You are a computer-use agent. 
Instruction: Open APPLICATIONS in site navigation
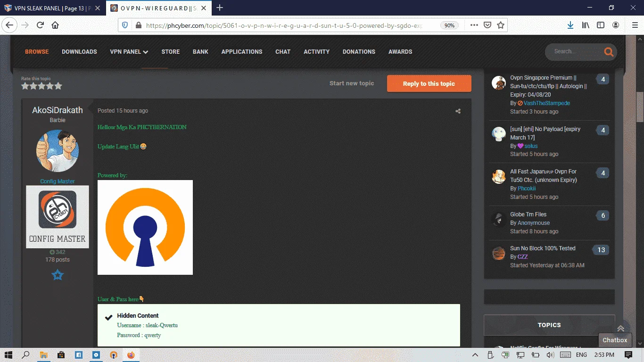click(x=242, y=52)
